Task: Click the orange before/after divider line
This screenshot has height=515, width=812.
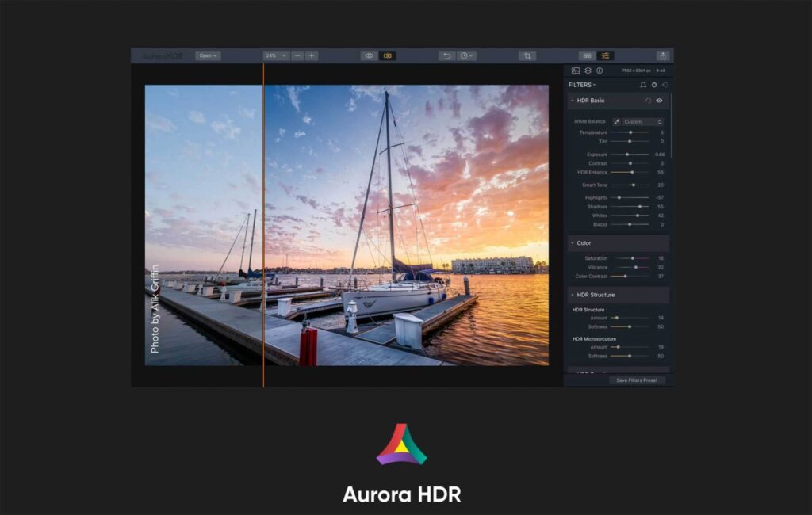Action: [263, 225]
